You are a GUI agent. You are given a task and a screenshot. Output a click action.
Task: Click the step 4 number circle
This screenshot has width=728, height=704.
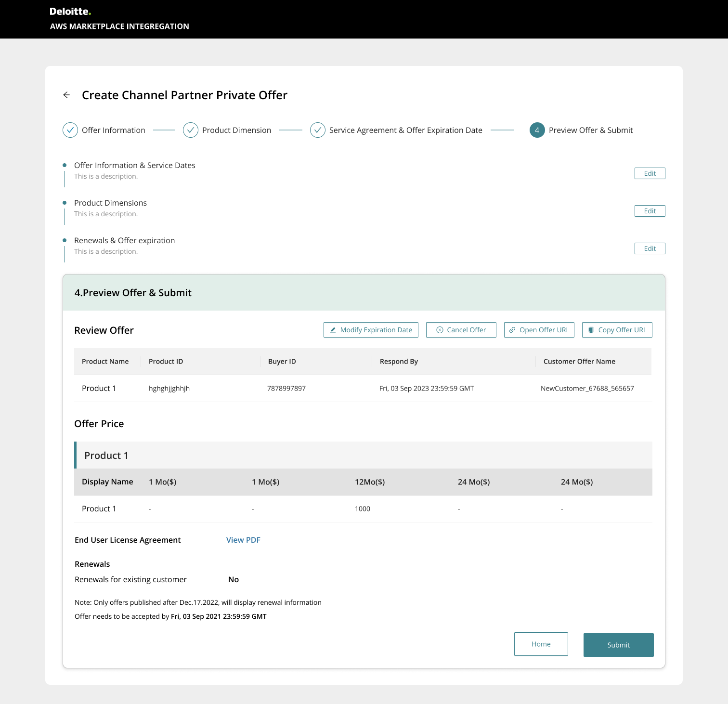(537, 130)
